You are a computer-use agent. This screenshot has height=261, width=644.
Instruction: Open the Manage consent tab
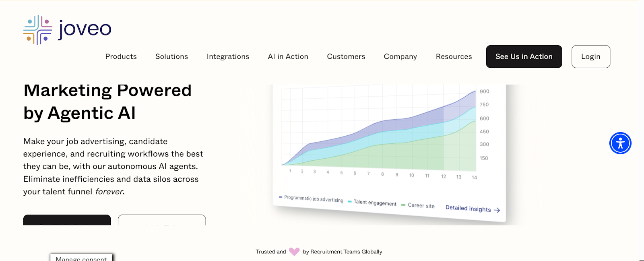(x=81, y=258)
